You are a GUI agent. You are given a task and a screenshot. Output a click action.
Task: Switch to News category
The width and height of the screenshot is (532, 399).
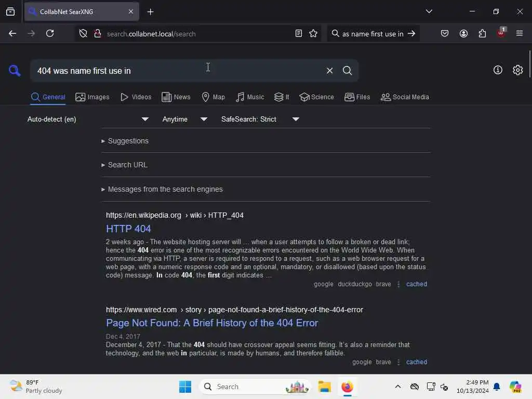176,97
